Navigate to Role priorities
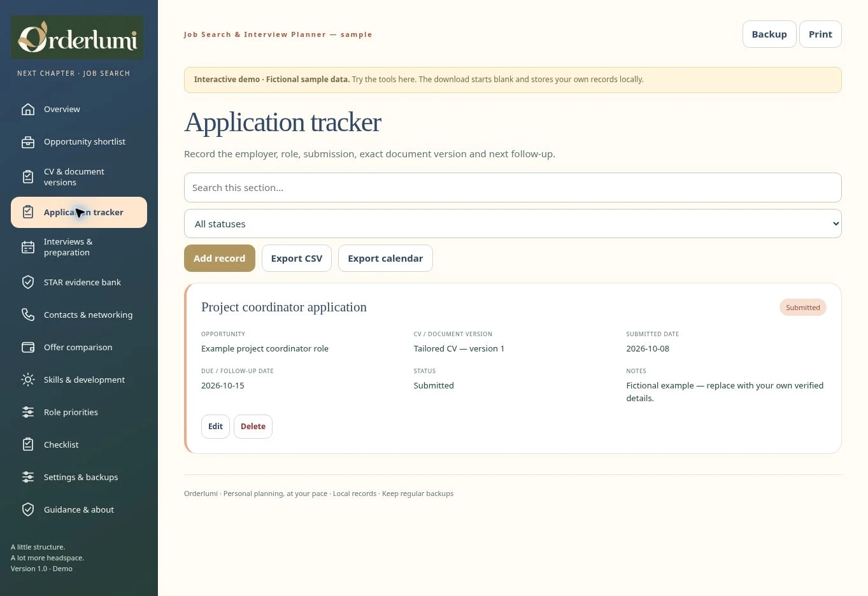 (x=79, y=412)
